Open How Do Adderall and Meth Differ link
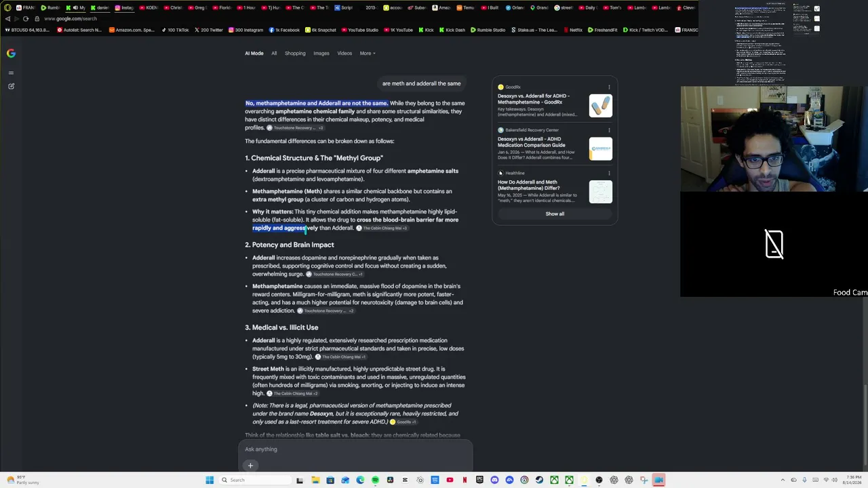 528,185
